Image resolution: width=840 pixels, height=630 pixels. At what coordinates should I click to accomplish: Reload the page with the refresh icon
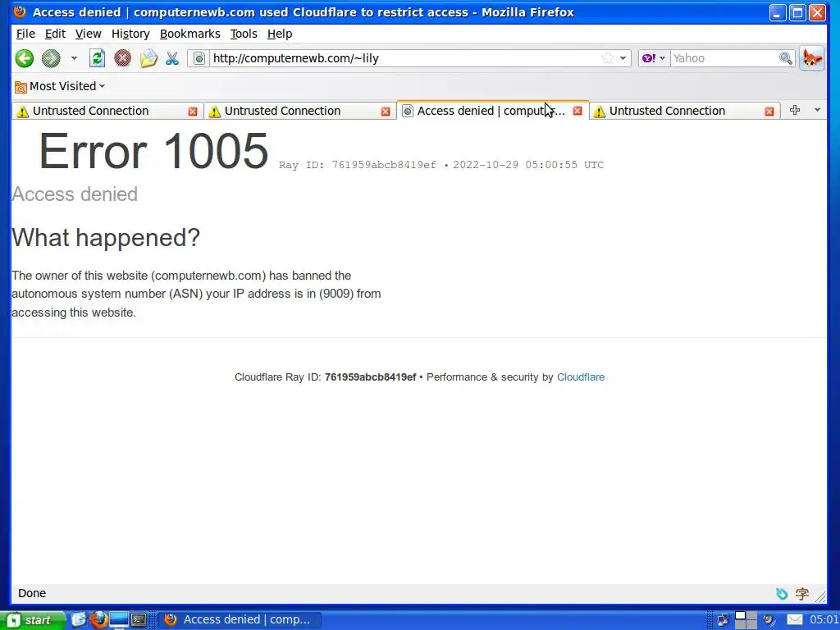(x=97, y=58)
